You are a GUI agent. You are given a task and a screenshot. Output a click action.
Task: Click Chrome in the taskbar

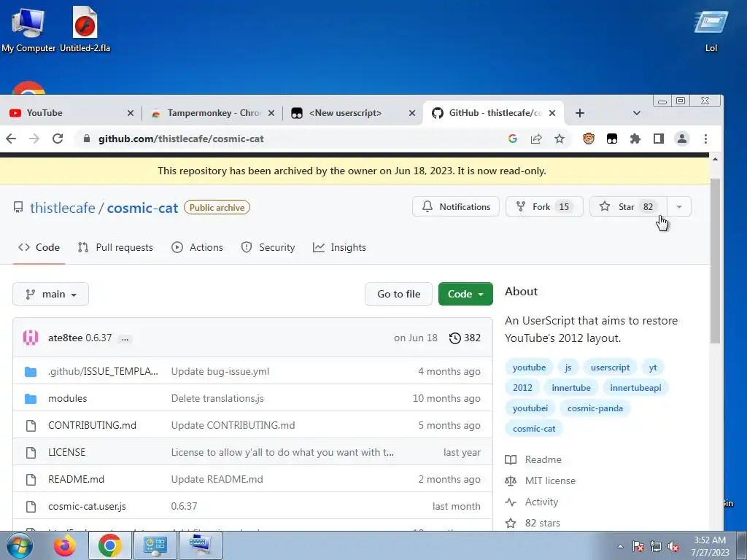click(110, 545)
